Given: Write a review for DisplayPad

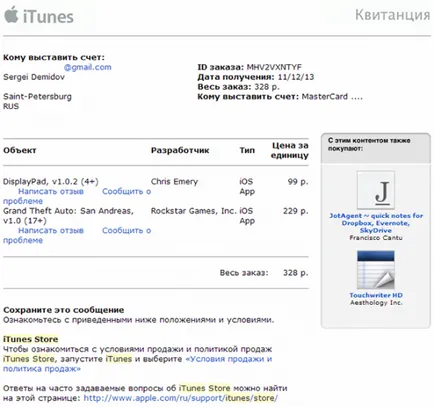Looking at the screenshot, I should point(51,191).
